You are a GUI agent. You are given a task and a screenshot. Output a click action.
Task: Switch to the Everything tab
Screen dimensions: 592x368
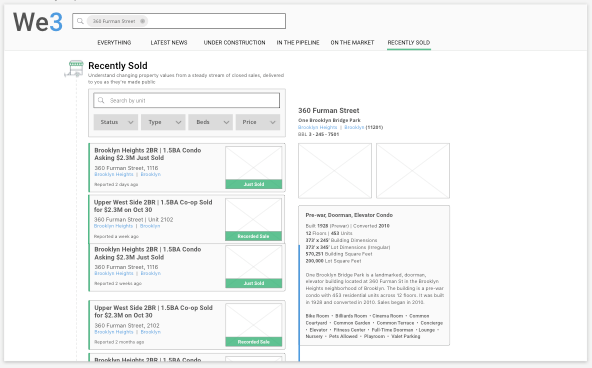pyautogui.click(x=114, y=43)
